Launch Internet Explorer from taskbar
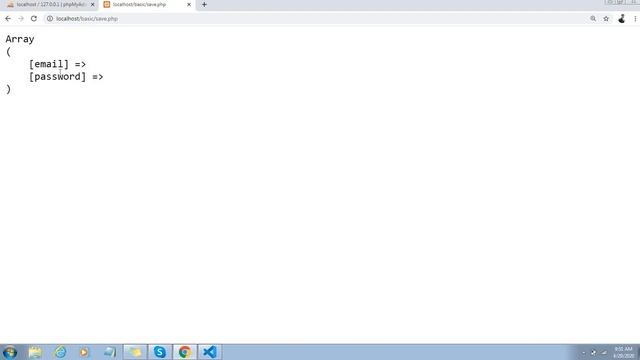The height and width of the screenshot is (360, 640). [x=60, y=352]
